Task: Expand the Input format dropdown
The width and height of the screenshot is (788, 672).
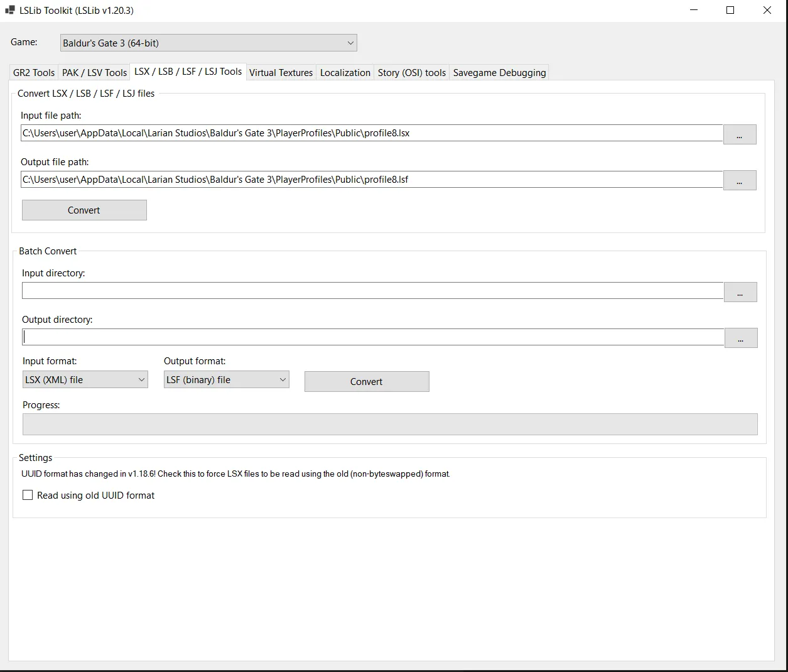Action: [85, 380]
